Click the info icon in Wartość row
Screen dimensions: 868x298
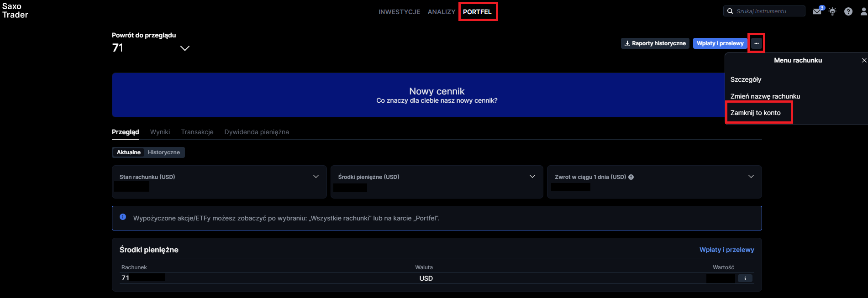pos(745,278)
